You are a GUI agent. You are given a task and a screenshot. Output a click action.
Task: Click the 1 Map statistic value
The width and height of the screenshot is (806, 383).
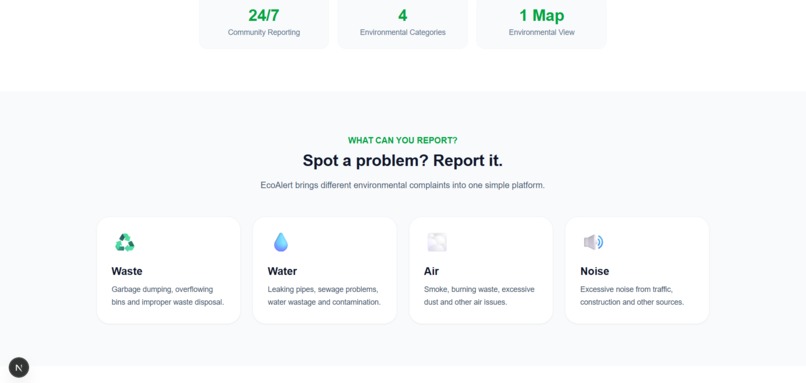(x=542, y=15)
